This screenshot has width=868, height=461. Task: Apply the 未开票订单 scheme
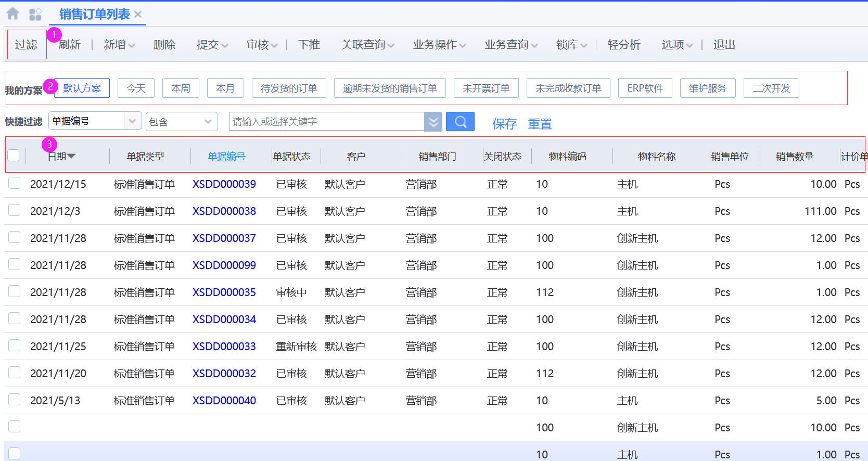486,88
